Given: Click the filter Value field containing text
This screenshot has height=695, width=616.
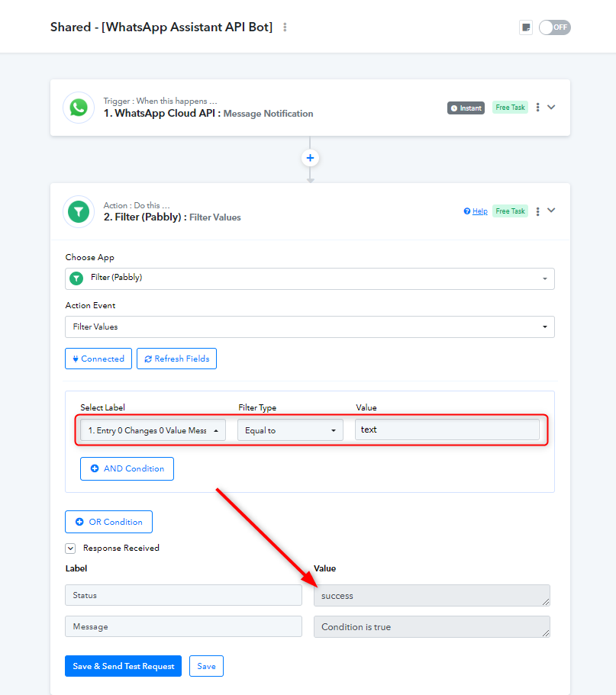Looking at the screenshot, I should [447, 430].
